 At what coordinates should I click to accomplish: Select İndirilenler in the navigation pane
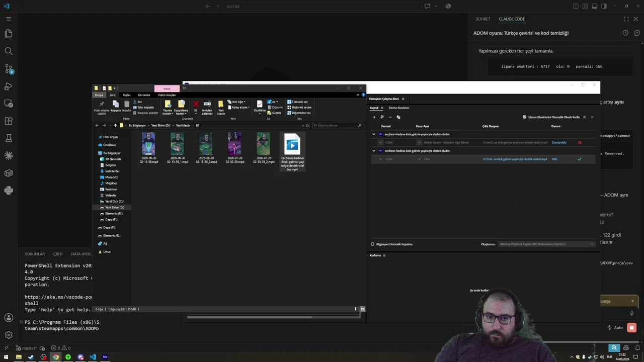point(111,171)
